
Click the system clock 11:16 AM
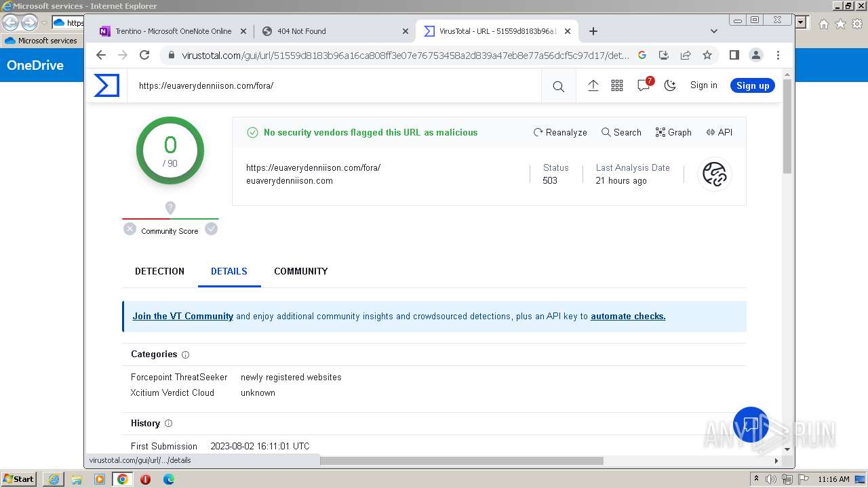click(833, 479)
